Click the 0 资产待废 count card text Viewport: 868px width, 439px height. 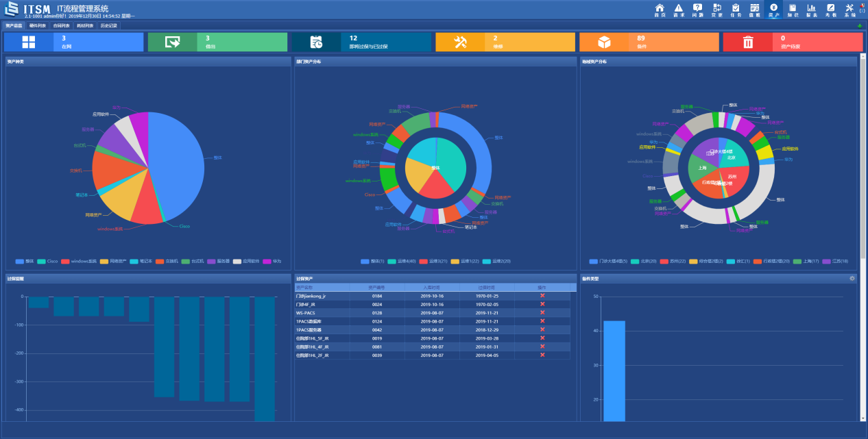791,42
